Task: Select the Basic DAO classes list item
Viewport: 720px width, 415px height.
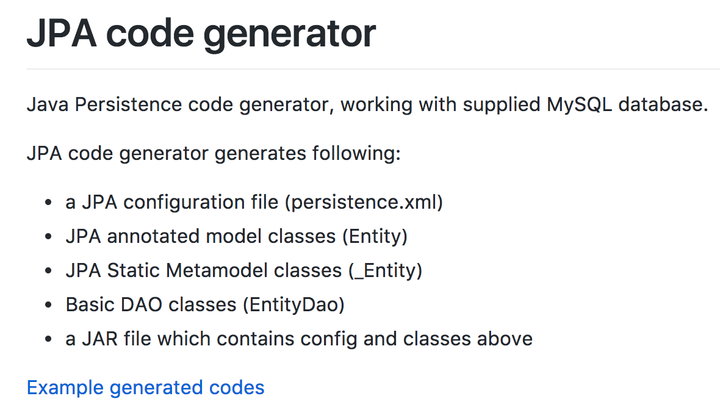Action: (x=205, y=305)
